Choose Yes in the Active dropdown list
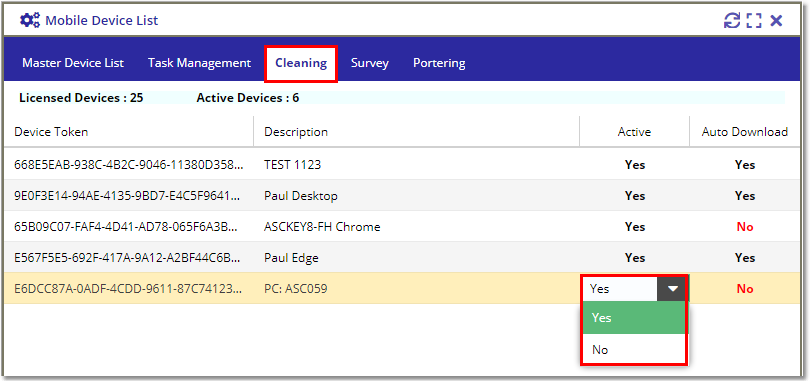This screenshot has width=810, height=383. pos(634,318)
